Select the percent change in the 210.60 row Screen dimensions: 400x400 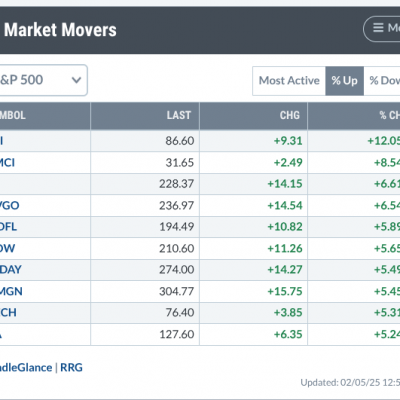[x=387, y=248]
